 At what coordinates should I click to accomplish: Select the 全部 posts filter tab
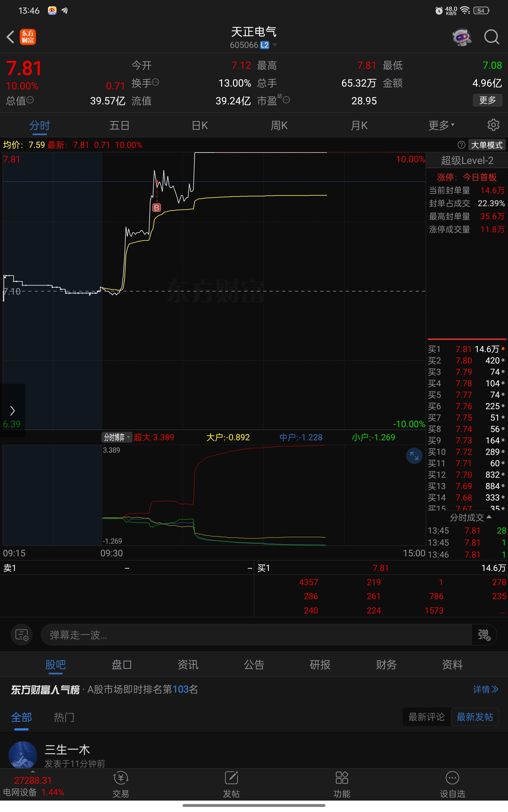coord(22,717)
